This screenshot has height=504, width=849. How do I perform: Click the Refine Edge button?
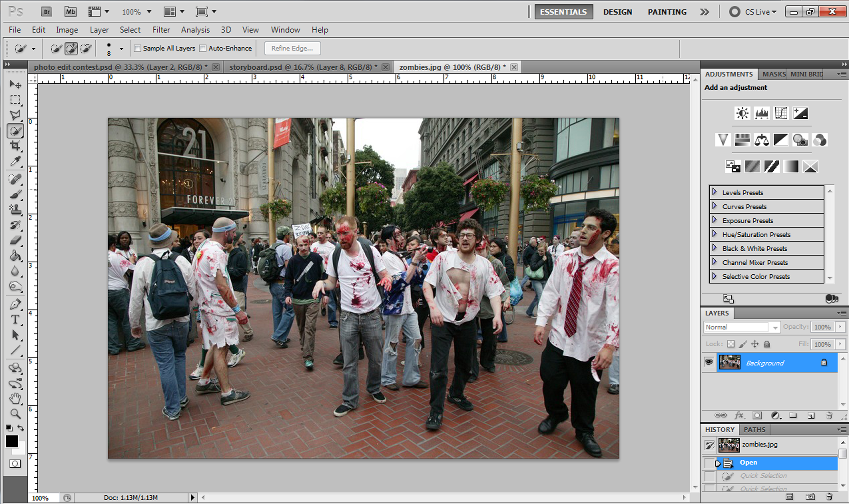click(292, 48)
